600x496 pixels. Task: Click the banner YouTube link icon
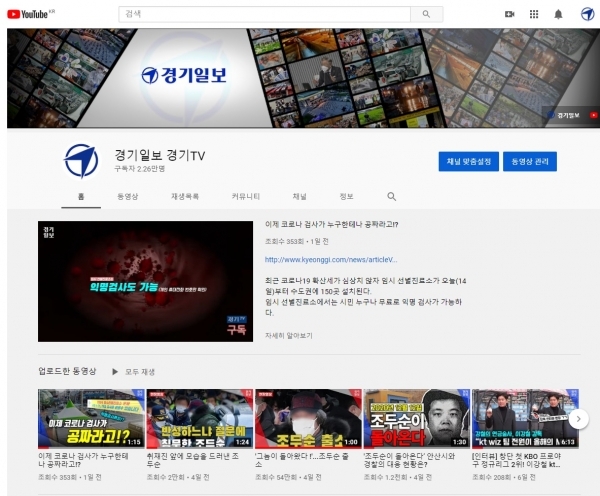(x=593, y=115)
